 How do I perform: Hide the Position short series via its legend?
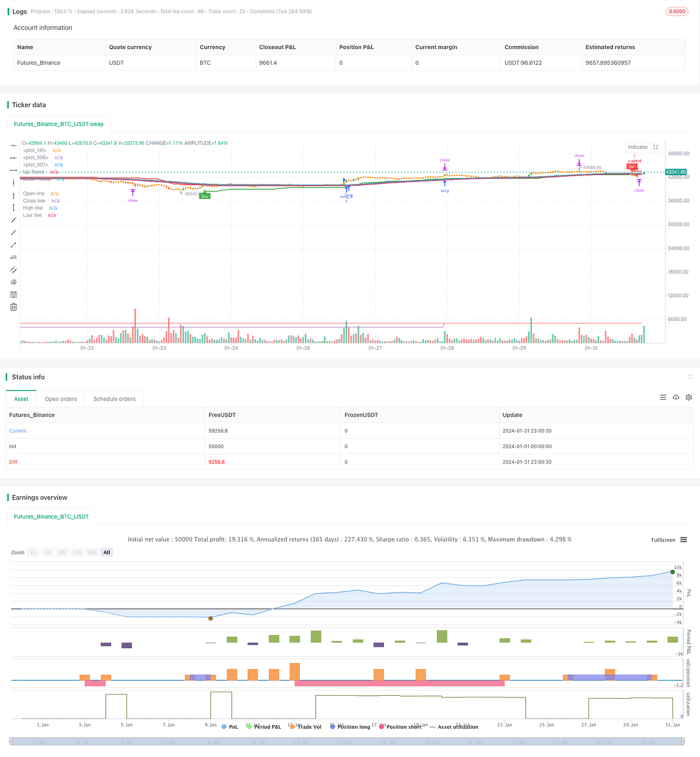pyautogui.click(x=401, y=727)
